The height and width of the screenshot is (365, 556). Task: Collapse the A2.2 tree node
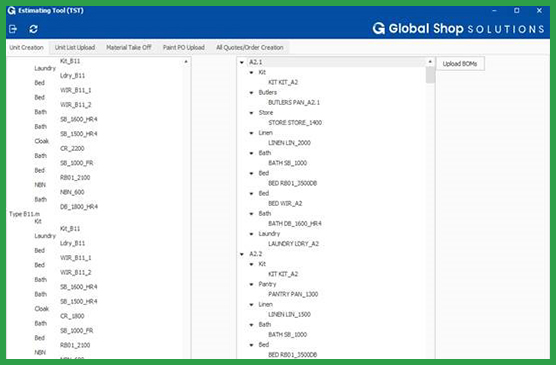[242, 254]
